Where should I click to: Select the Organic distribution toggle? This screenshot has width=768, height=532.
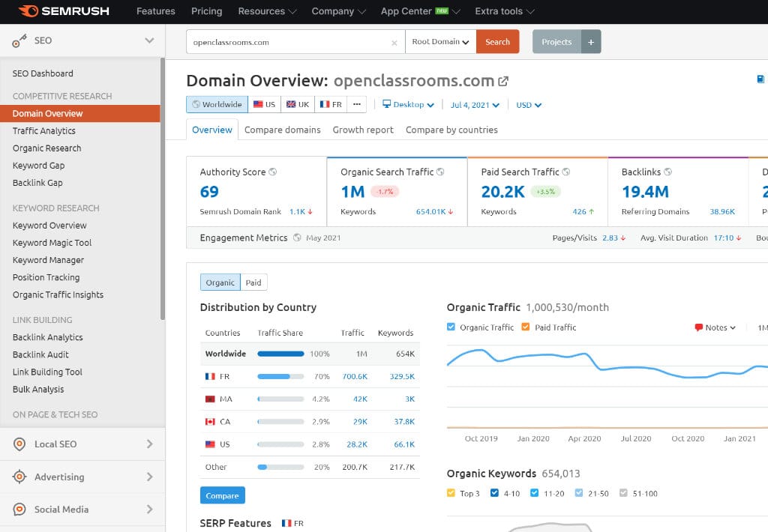click(220, 282)
